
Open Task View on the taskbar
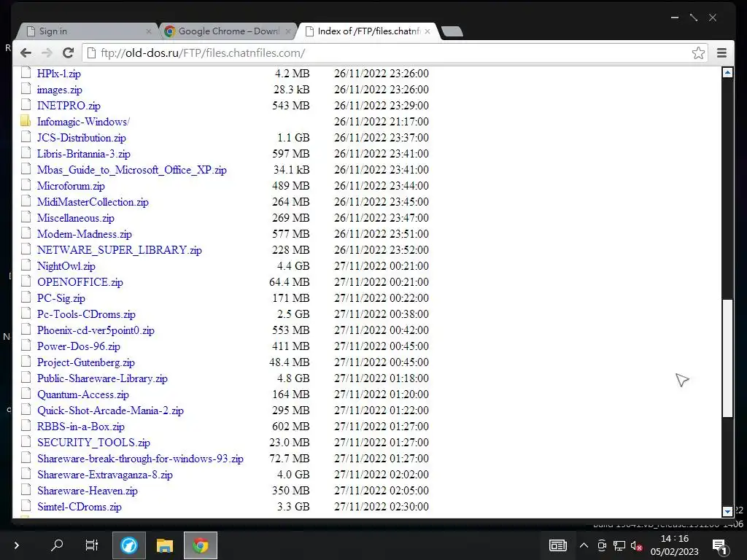pos(91,545)
